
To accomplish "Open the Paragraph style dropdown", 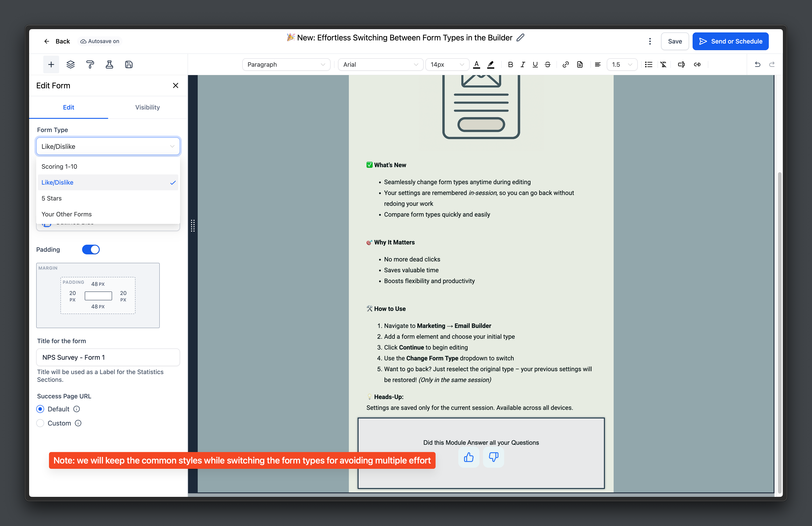I will pos(286,64).
